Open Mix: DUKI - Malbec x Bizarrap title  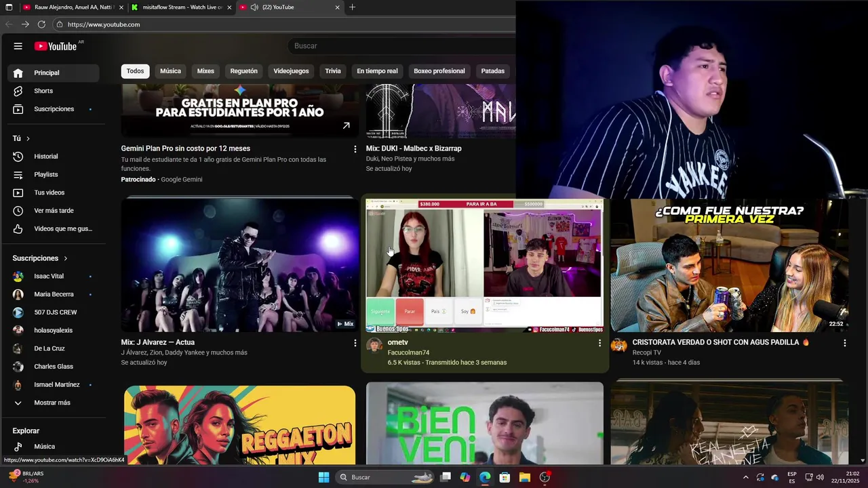pyautogui.click(x=414, y=148)
